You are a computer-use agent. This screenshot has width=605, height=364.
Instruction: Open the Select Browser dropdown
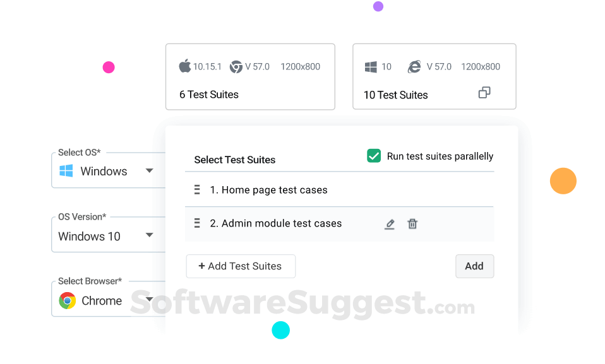coord(149,300)
